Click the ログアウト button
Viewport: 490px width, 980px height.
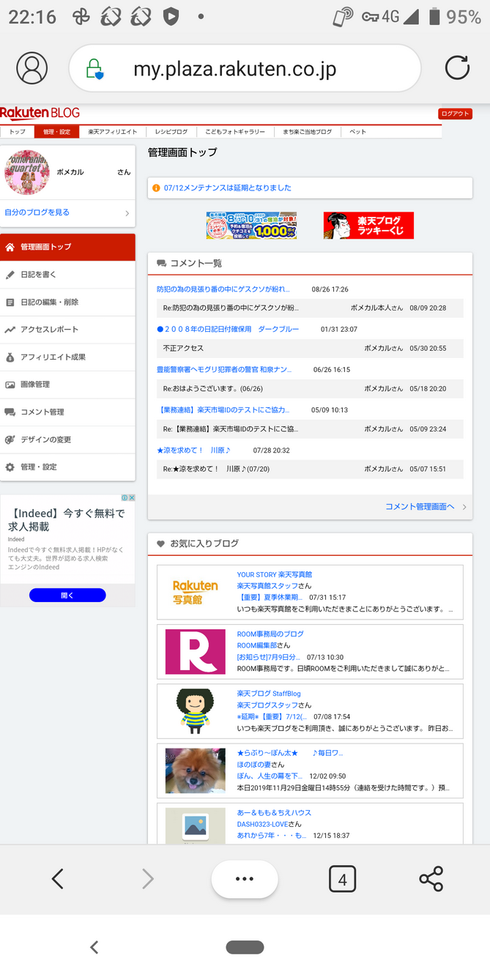[x=455, y=114]
